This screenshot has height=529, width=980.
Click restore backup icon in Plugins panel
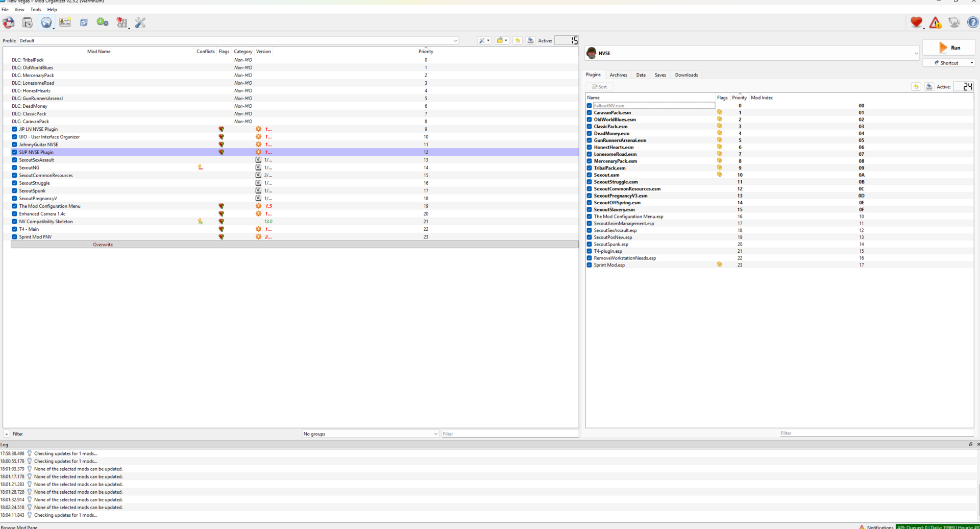(916, 87)
